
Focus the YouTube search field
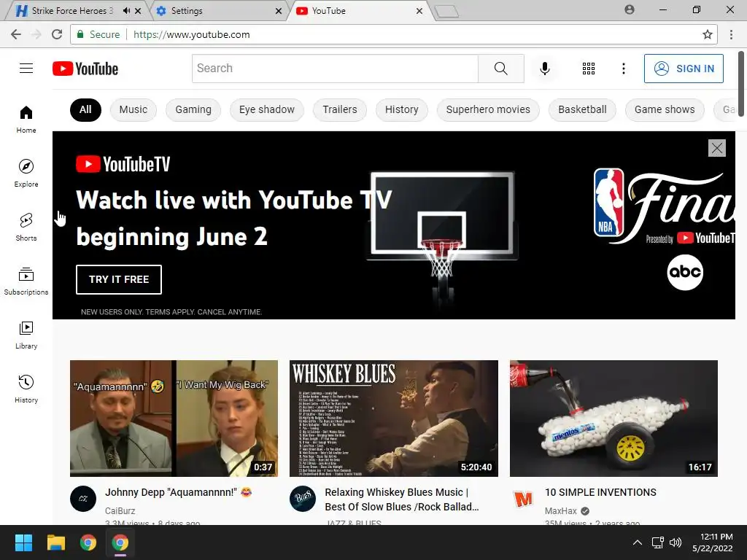335,69
